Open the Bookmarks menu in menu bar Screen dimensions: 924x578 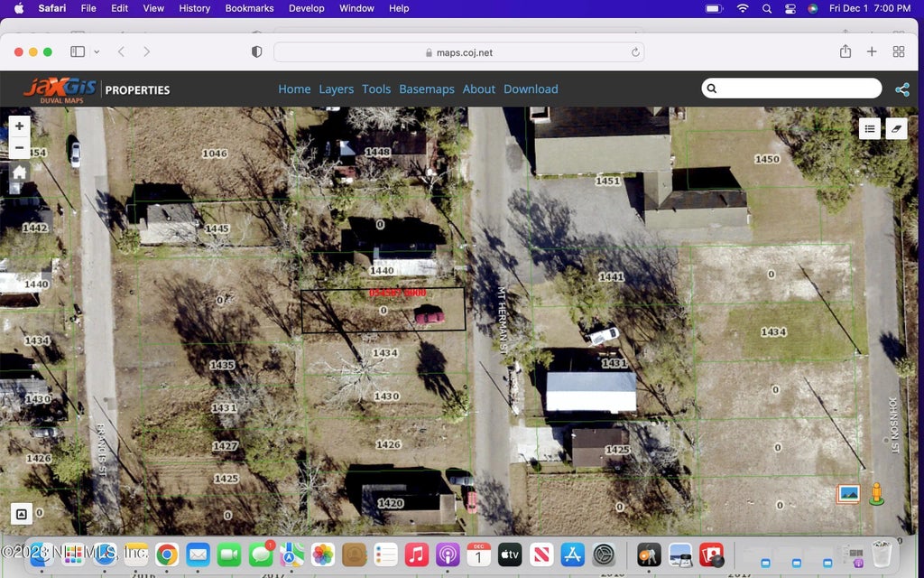point(249,8)
